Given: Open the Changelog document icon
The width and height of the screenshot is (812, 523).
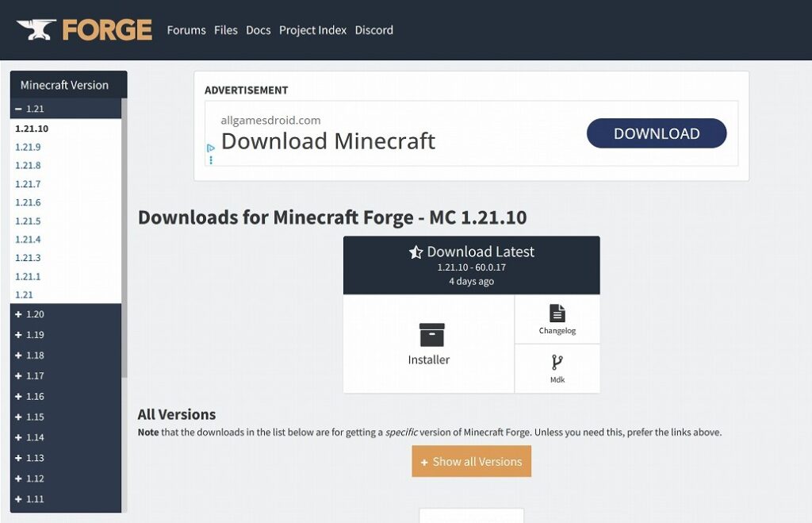Looking at the screenshot, I should pos(557,313).
